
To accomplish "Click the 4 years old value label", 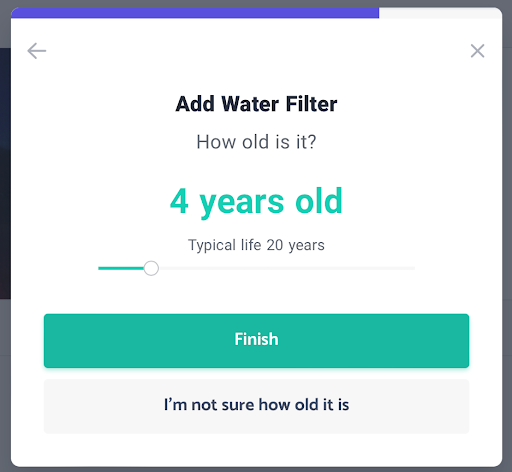I will pyautogui.click(x=256, y=202).
